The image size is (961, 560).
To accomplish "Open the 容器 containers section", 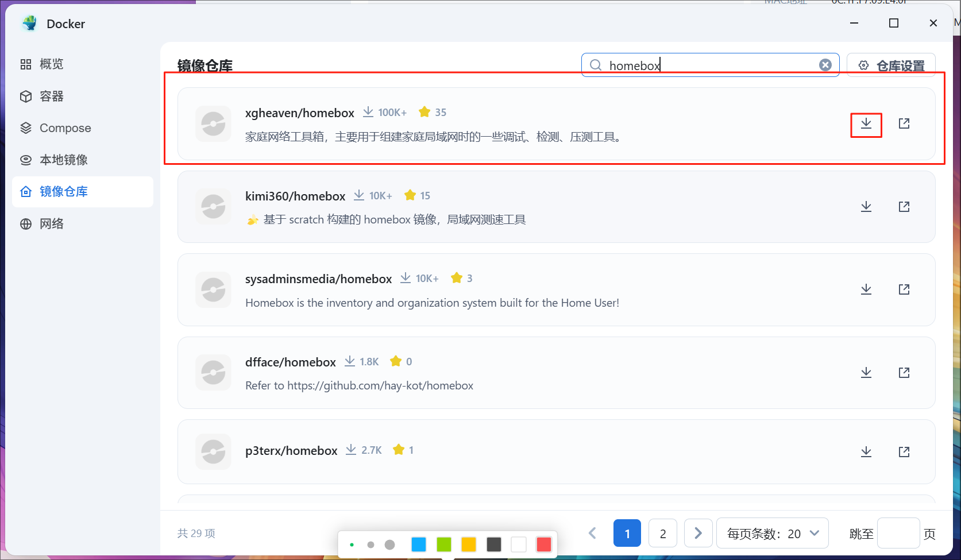I will [83, 96].
